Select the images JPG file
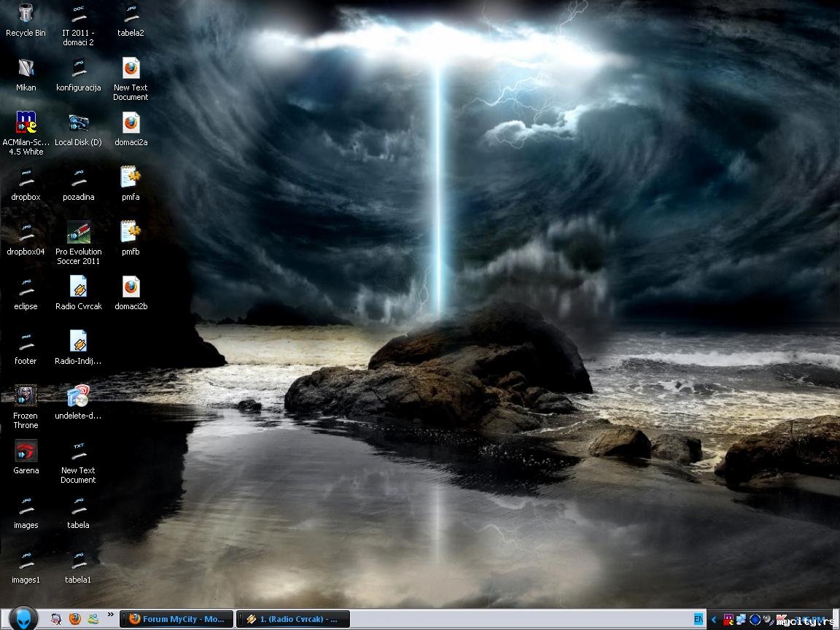Image resolution: width=840 pixels, height=630 pixels. click(26, 512)
